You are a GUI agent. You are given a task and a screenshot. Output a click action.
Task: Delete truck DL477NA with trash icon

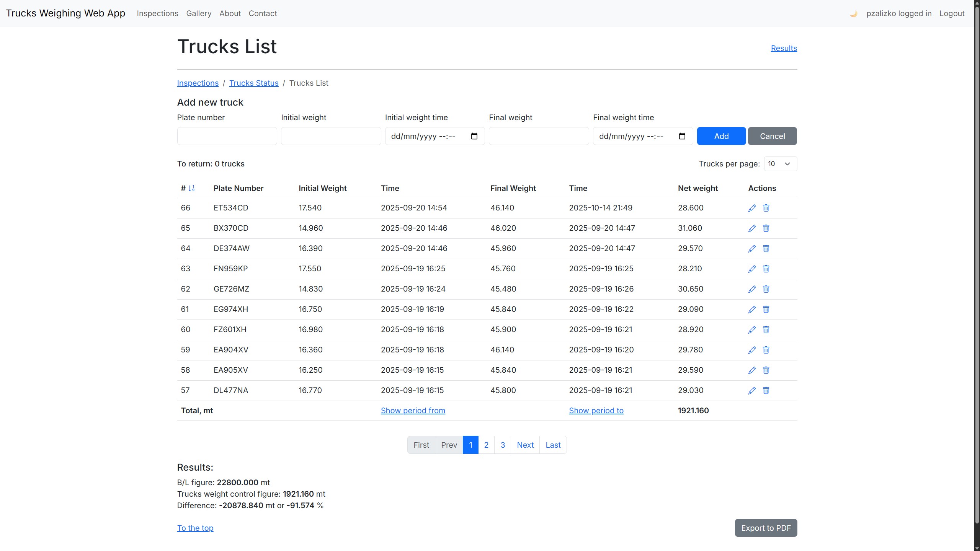tap(766, 391)
